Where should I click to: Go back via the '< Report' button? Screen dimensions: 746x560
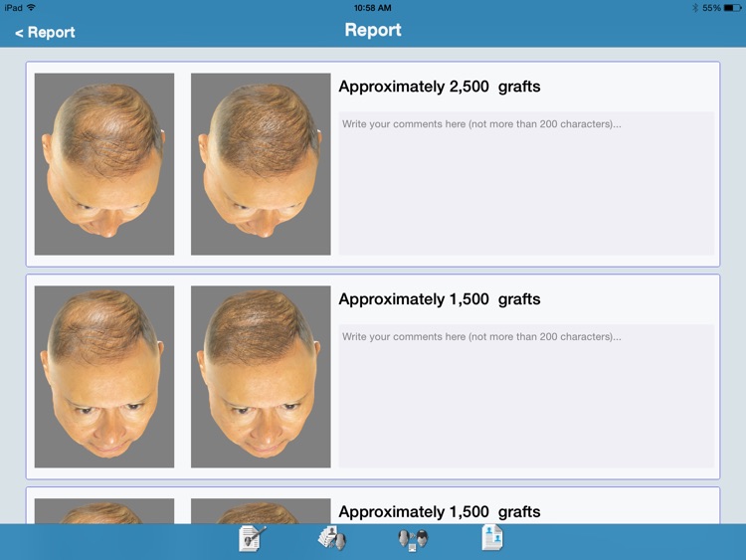[45, 32]
